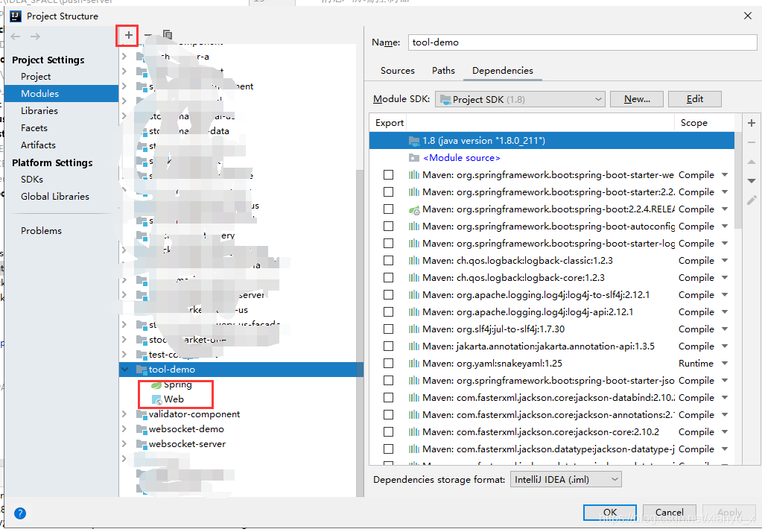Move dependency down with the arrow
762x532 pixels.
pyautogui.click(x=752, y=181)
